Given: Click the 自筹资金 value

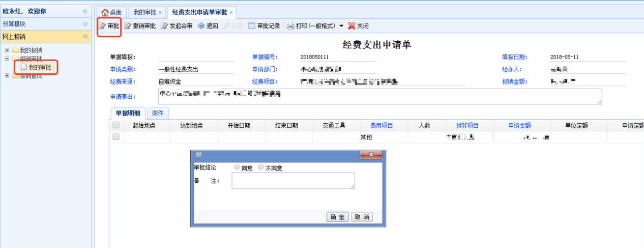Looking at the screenshot, I should coord(170,81).
